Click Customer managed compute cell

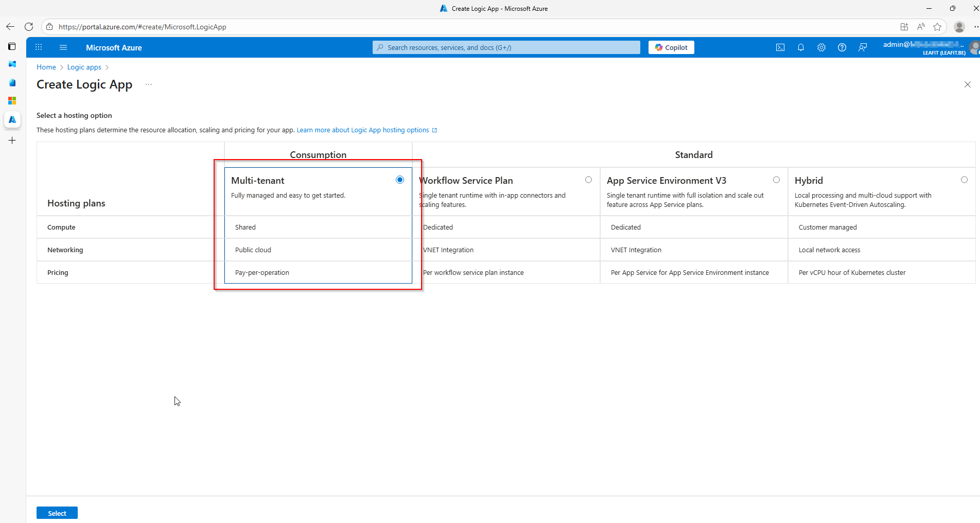881,227
